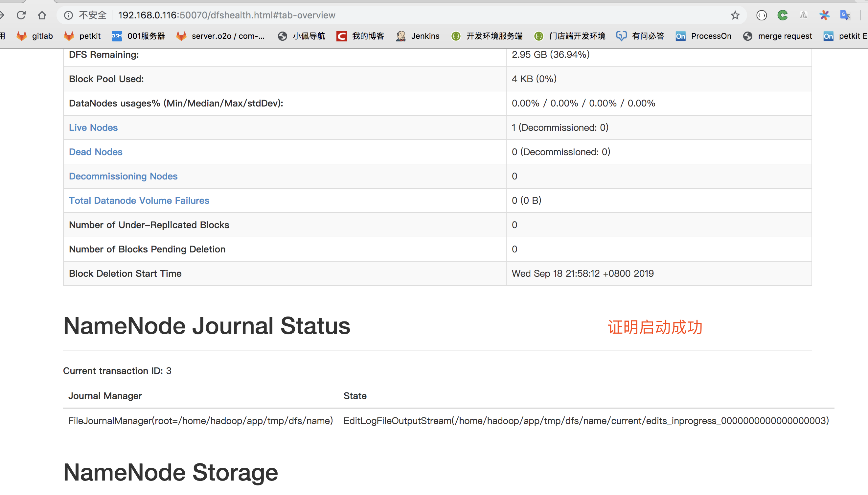Click the colorful pinwheel extension icon
868x495 pixels.
(x=824, y=15)
